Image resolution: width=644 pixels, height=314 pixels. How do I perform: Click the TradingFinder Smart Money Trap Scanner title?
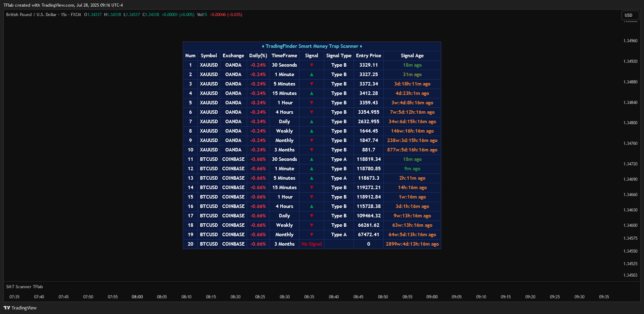coord(312,46)
